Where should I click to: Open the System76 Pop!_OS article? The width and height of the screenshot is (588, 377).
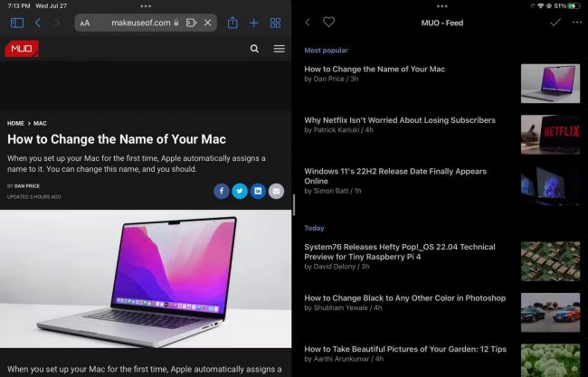[400, 252]
